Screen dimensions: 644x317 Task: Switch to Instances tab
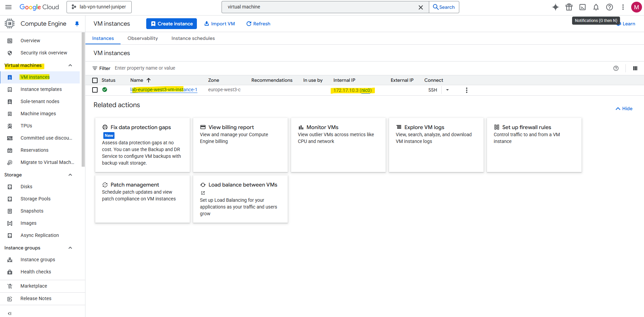(103, 38)
